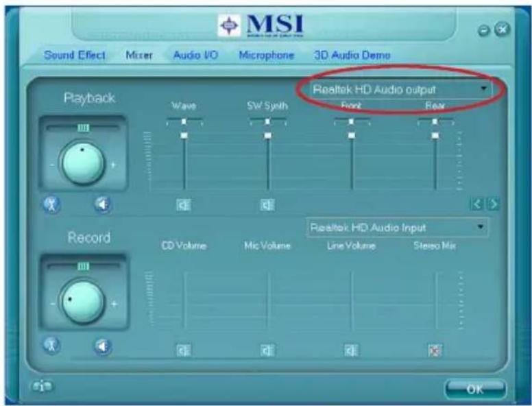
Task: Adjust the SW Synth volume slider handle
Action: pyautogui.click(x=267, y=135)
